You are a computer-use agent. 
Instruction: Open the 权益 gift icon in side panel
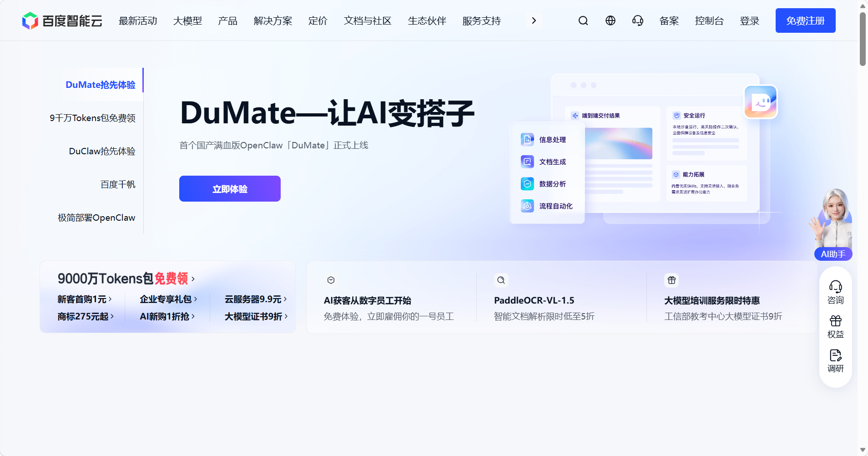pos(836,321)
